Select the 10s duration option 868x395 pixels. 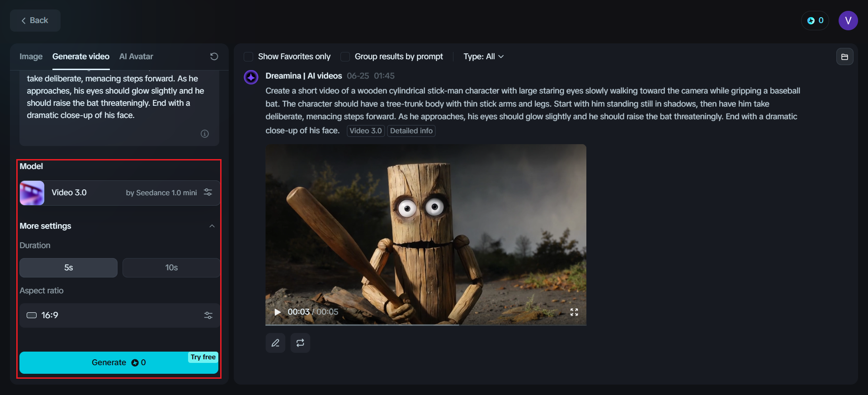[x=171, y=268]
